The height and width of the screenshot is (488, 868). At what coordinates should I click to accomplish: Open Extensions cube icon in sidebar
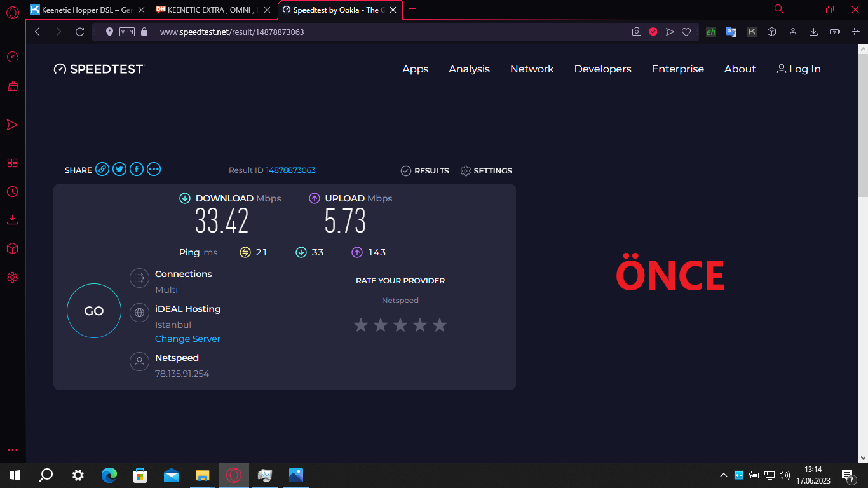point(12,248)
